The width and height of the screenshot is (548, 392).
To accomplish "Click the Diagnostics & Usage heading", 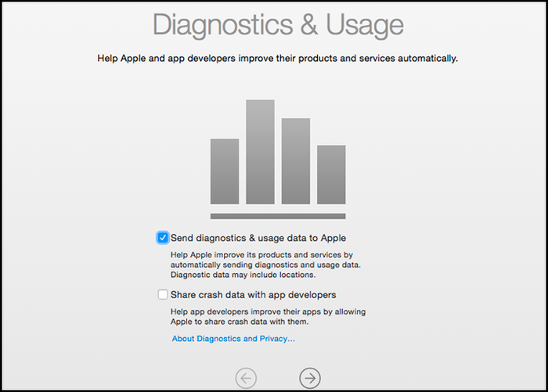I will [x=278, y=25].
